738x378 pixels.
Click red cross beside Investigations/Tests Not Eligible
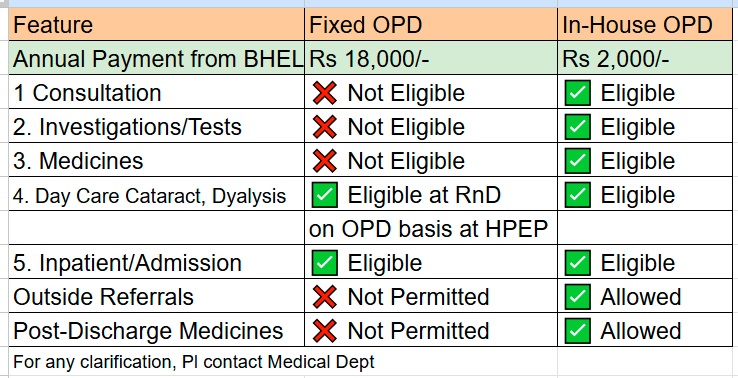324,127
